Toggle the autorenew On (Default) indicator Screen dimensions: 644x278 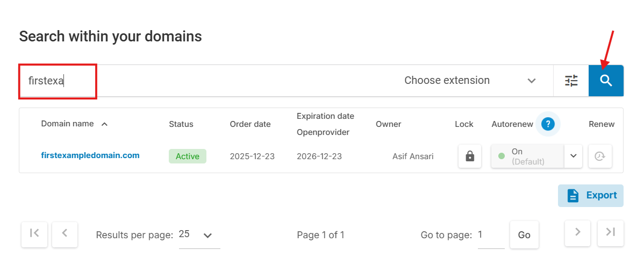click(528, 156)
